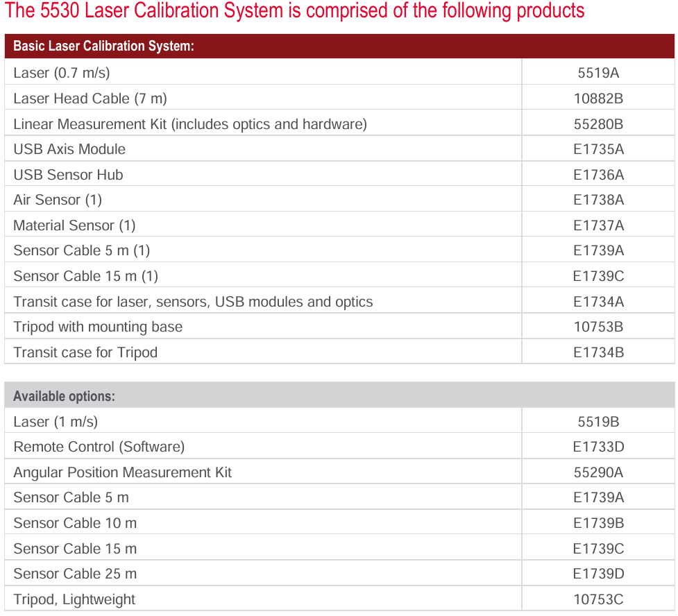
Task: Select the Laser (0.7 m/s) row label
Action: [x=62, y=73]
